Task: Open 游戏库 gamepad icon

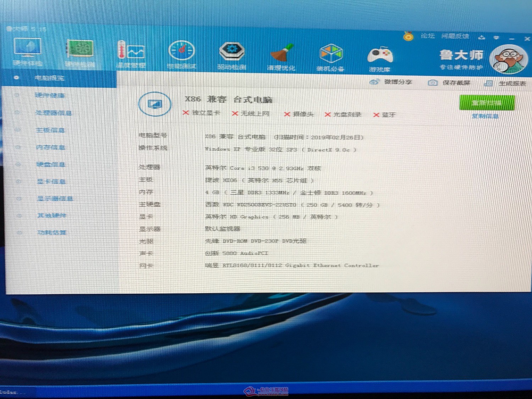Action: [379, 55]
